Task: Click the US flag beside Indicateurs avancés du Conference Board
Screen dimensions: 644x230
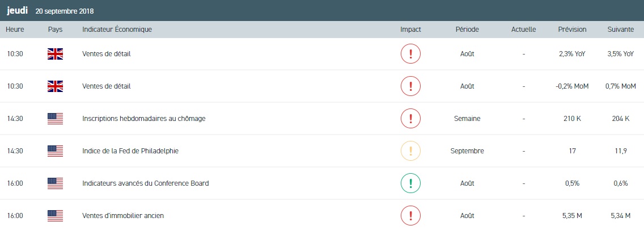Action: (x=55, y=183)
